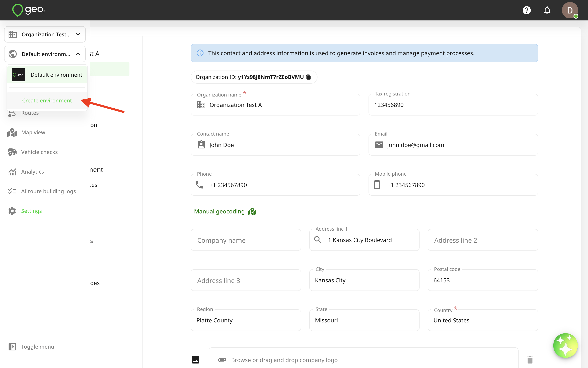Click the Vehicle checks truck icon
This screenshot has width=588, height=368.
pos(12,152)
